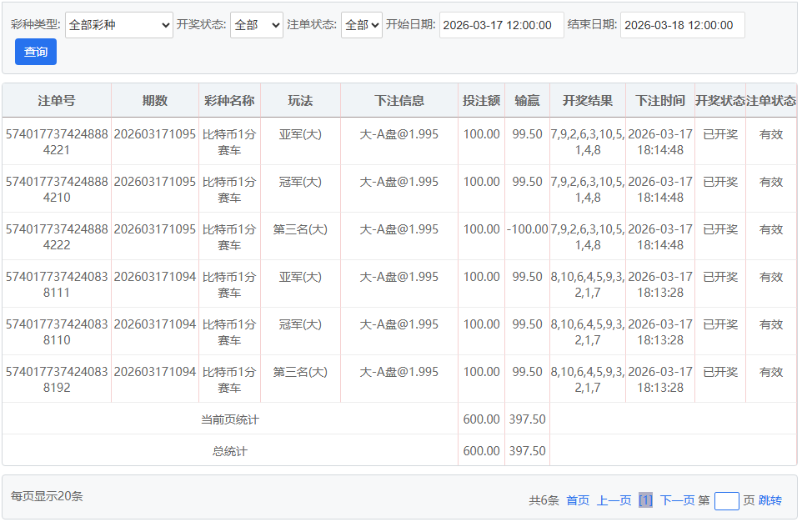Select current page number 1
This screenshot has width=807, height=532.
coord(645,500)
